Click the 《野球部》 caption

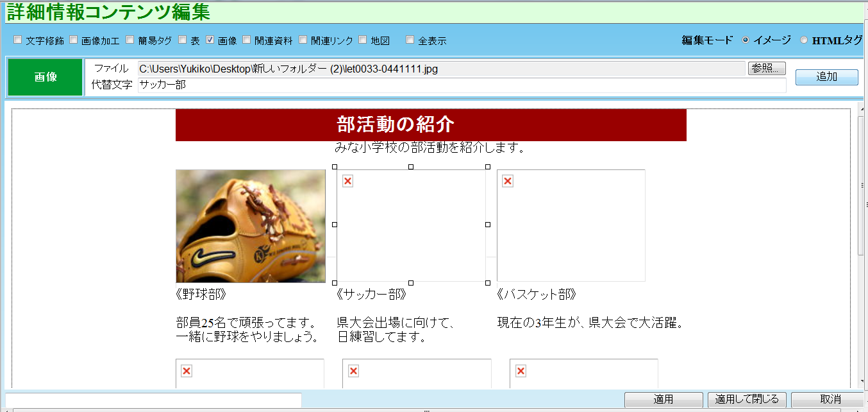pyautogui.click(x=201, y=295)
